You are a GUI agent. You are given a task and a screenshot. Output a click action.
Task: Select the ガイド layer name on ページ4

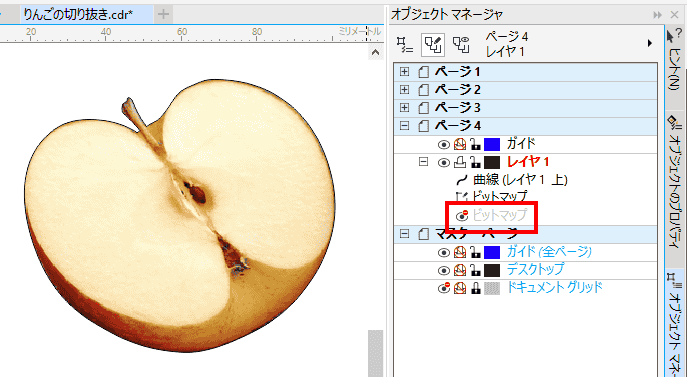(521, 143)
